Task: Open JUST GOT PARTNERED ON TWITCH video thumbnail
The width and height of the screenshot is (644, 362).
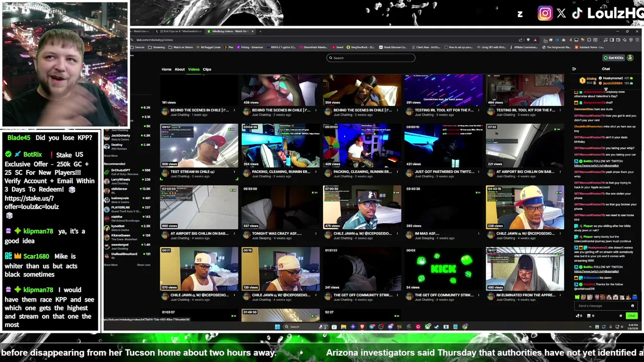Action: click(x=443, y=145)
